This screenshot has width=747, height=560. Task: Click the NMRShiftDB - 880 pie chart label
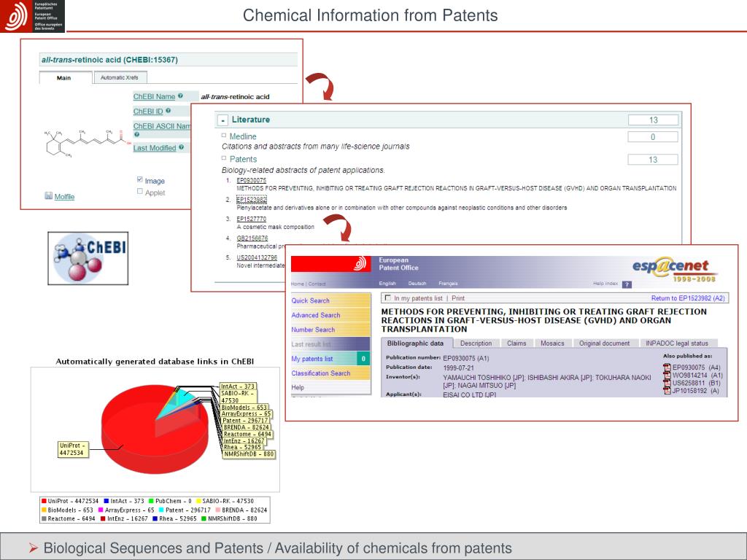pos(249,454)
